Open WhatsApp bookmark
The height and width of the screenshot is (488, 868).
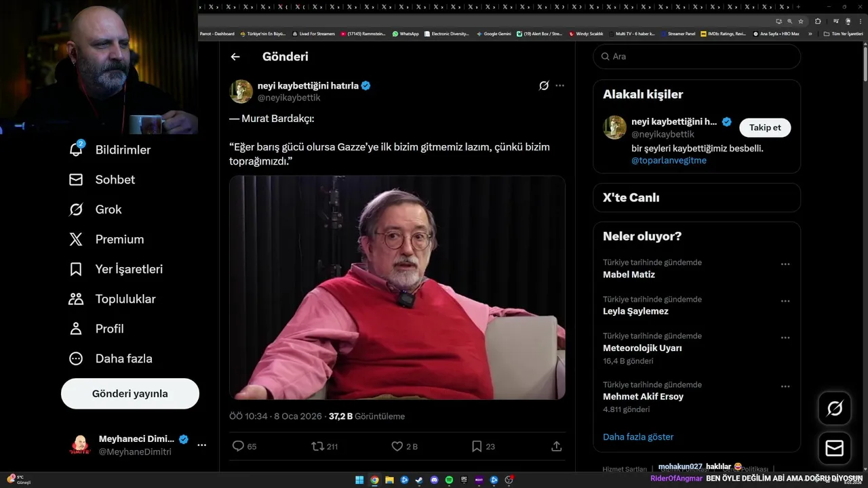[x=406, y=33]
